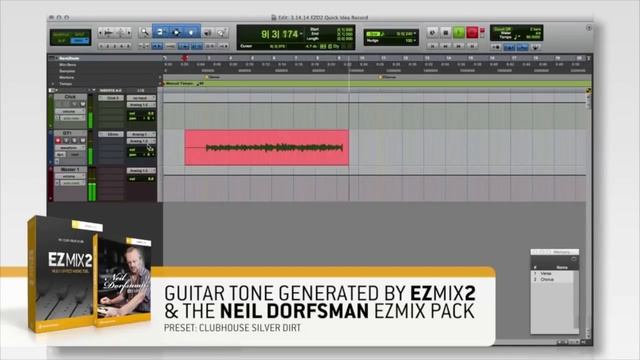Click the MIDI zoom button
The height and width of the screenshot is (360, 640).
(x=120, y=32)
